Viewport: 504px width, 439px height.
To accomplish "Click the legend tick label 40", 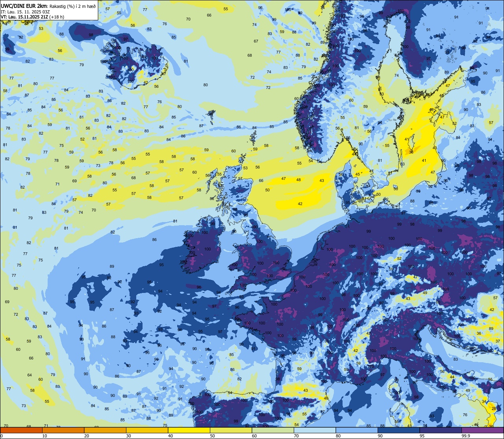I will pos(170,436).
